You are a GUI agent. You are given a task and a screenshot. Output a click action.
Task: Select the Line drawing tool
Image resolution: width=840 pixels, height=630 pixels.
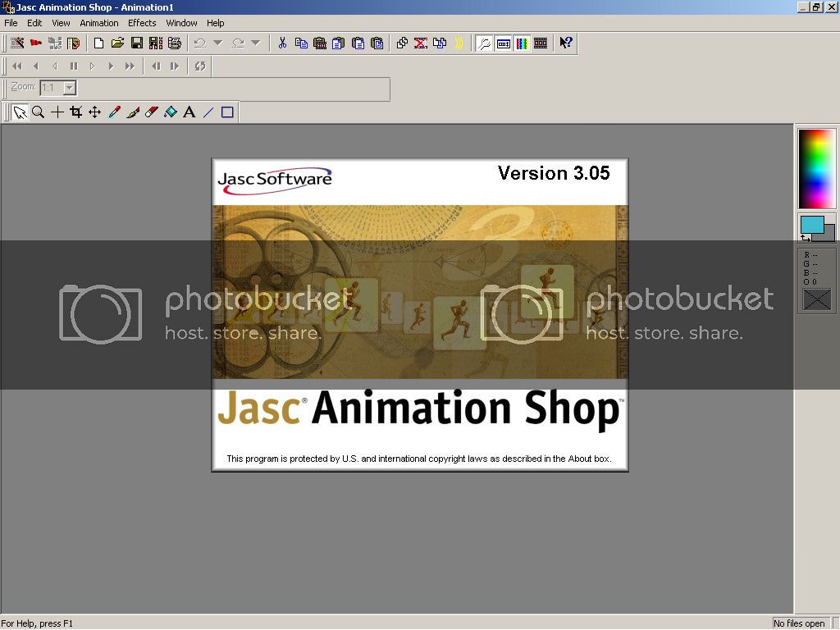[x=208, y=112]
